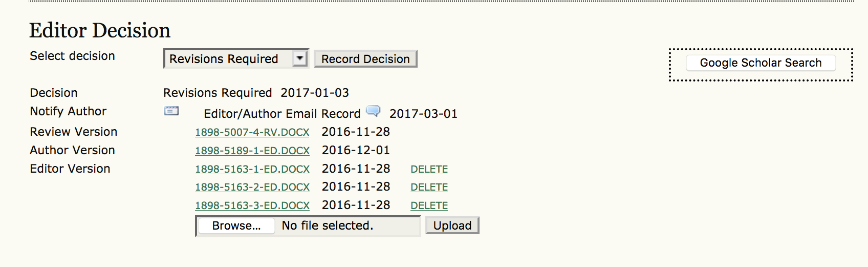The height and width of the screenshot is (267, 868).
Task: Click Browse to choose a file
Action: click(236, 226)
